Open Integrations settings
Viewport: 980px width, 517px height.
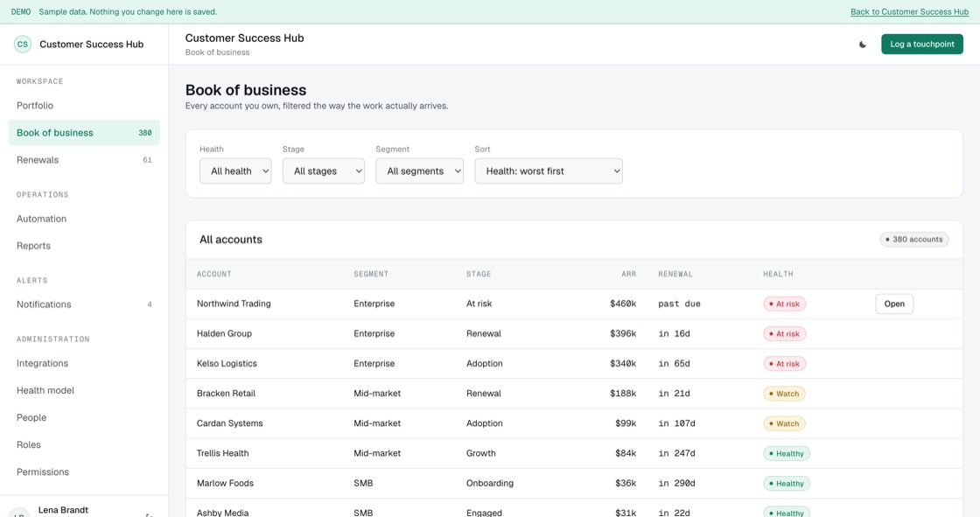tap(84, 363)
